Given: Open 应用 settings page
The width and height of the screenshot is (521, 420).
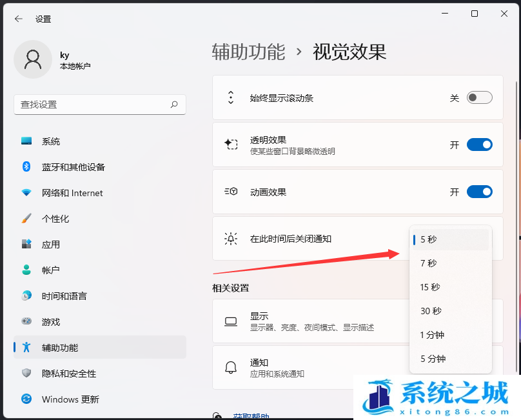Looking at the screenshot, I should 100,245.
